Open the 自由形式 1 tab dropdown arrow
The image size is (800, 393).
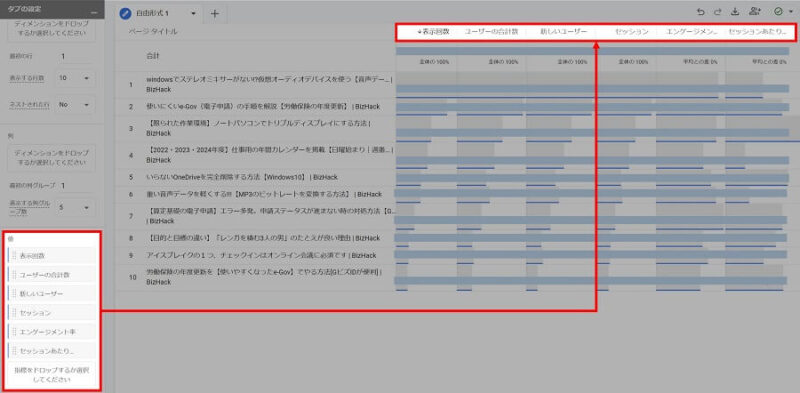[x=193, y=14]
